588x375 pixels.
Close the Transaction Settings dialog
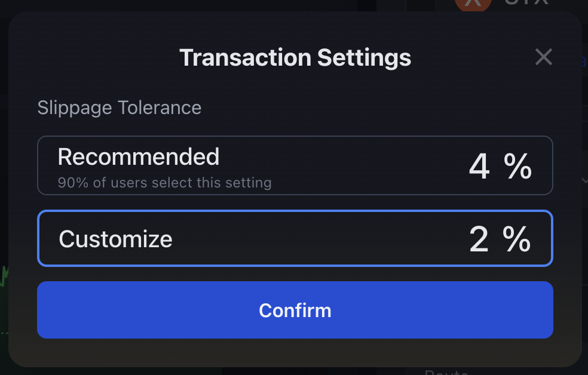[x=543, y=57]
